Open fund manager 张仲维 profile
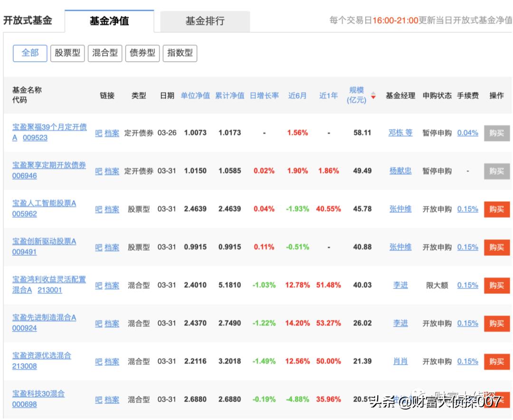Image resolution: width=513 pixels, height=420 pixels. (400, 209)
